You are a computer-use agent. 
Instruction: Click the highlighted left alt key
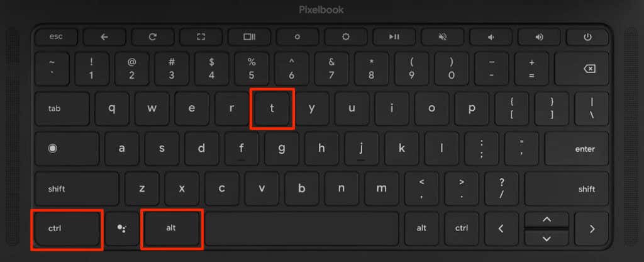point(172,229)
